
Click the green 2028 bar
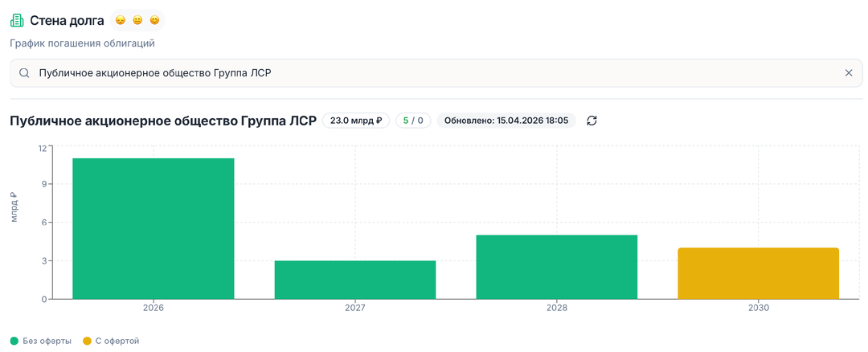(557, 268)
